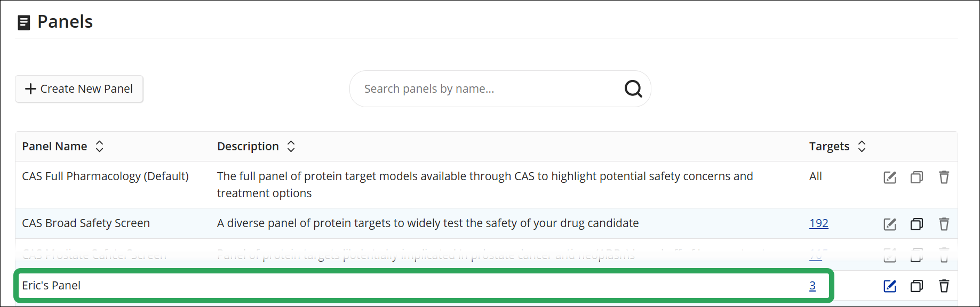Delete Eric's Panel
The width and height of the screenshot is (980, 307).
pyautogui.click(x=944, y=286)
